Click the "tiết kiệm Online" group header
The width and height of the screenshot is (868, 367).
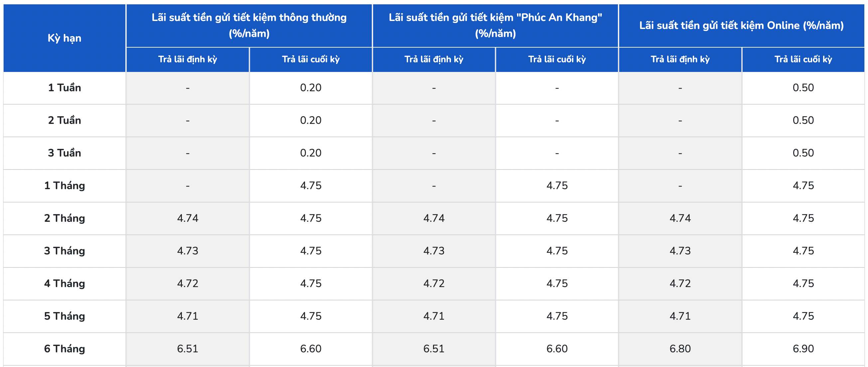741,25
